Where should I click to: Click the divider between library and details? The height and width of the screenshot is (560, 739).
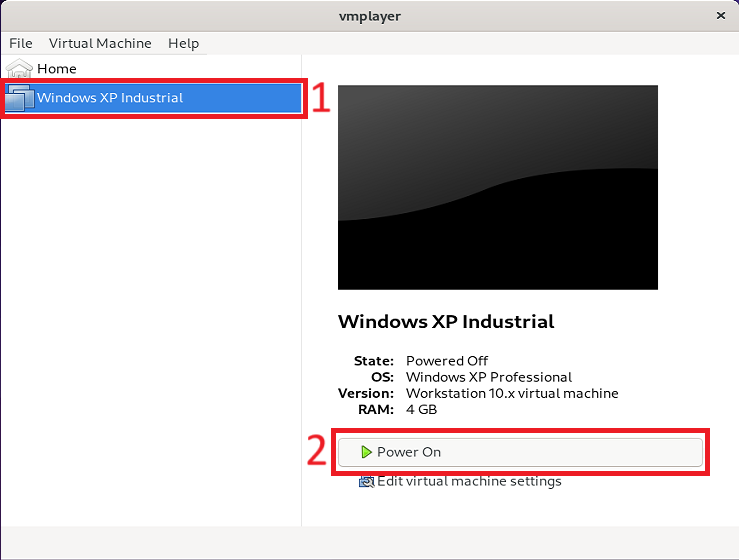click(302, 300)
